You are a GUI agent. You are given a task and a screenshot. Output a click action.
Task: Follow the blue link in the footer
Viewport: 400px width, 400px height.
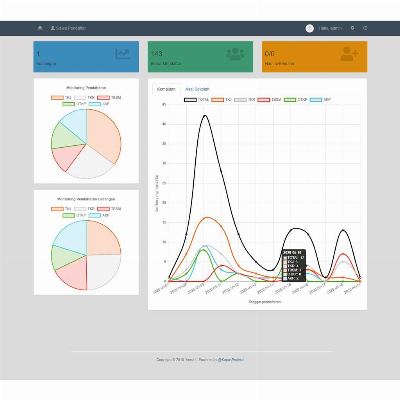pos(231,360)
